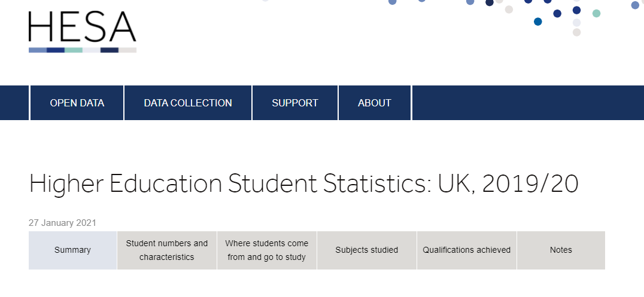Open the OPEN DATA menu

point(77,103)
